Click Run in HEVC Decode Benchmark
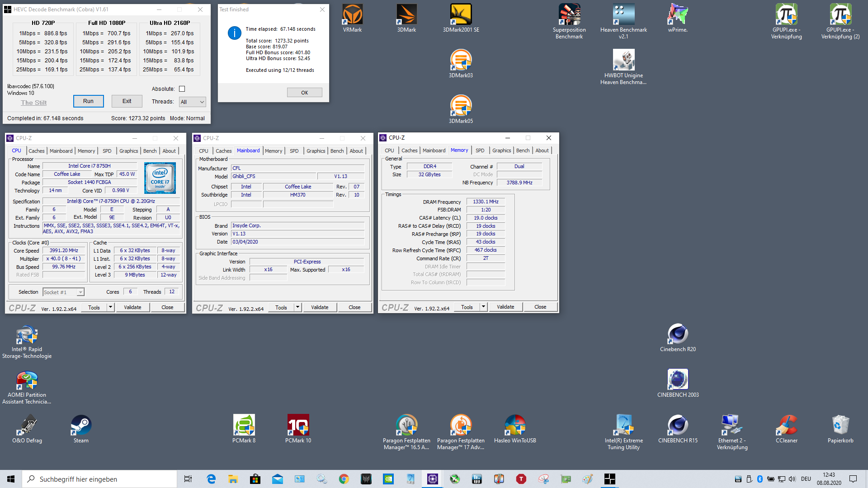The image size is (868, 488). coord(89,101)
